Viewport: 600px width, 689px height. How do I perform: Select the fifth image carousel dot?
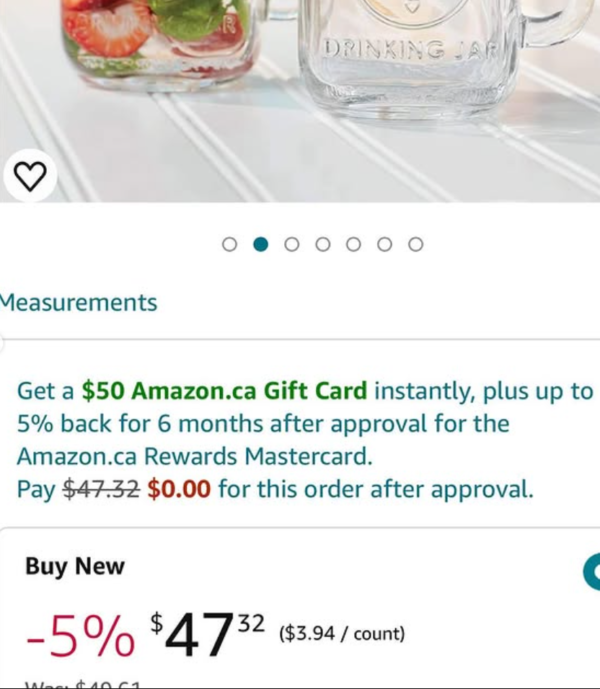click(x=354, y=244)
